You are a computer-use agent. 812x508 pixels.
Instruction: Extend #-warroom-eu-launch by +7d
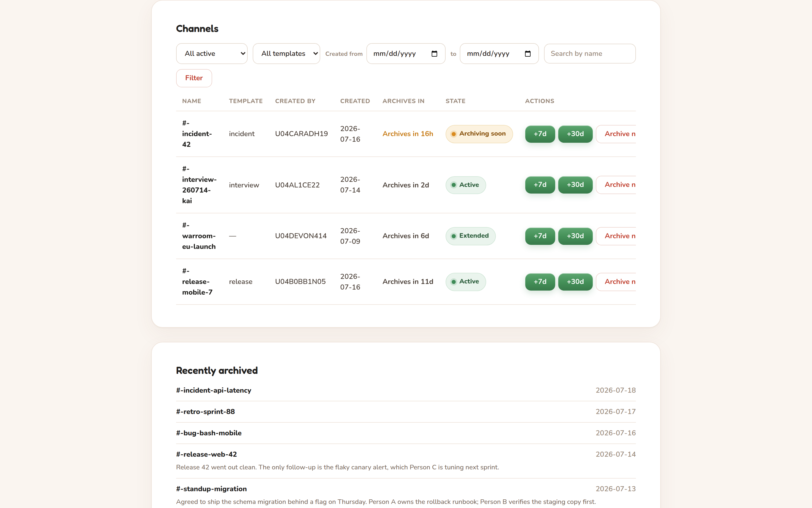coord(540,236)
